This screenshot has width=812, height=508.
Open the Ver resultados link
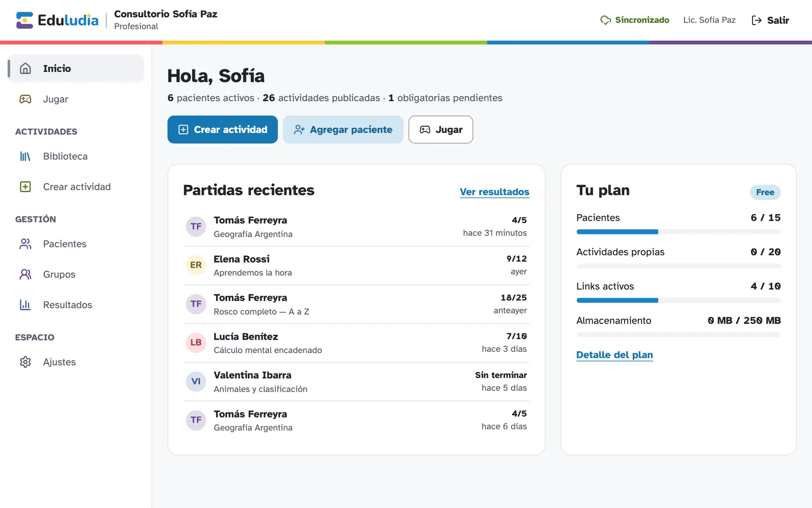494,192
